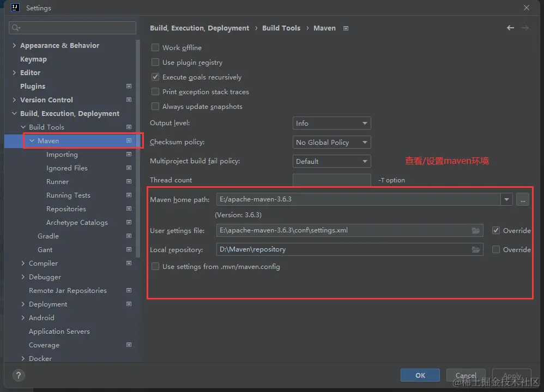The width and height of the screenshot is (544, 392).
Task: Click the project icon next to Coverage
Action: click(129, 345)
